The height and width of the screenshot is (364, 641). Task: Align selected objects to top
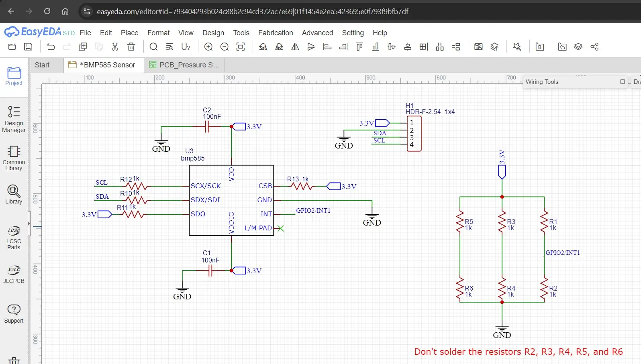coord(359,47)
